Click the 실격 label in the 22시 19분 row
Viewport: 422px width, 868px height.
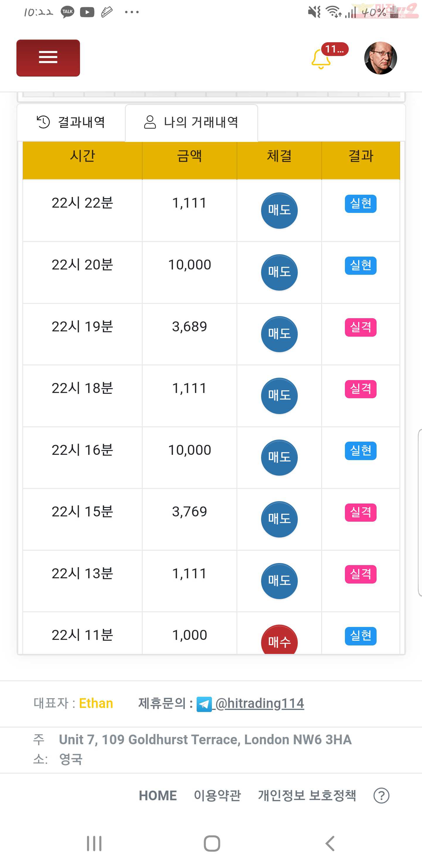[x=360, y=327]
